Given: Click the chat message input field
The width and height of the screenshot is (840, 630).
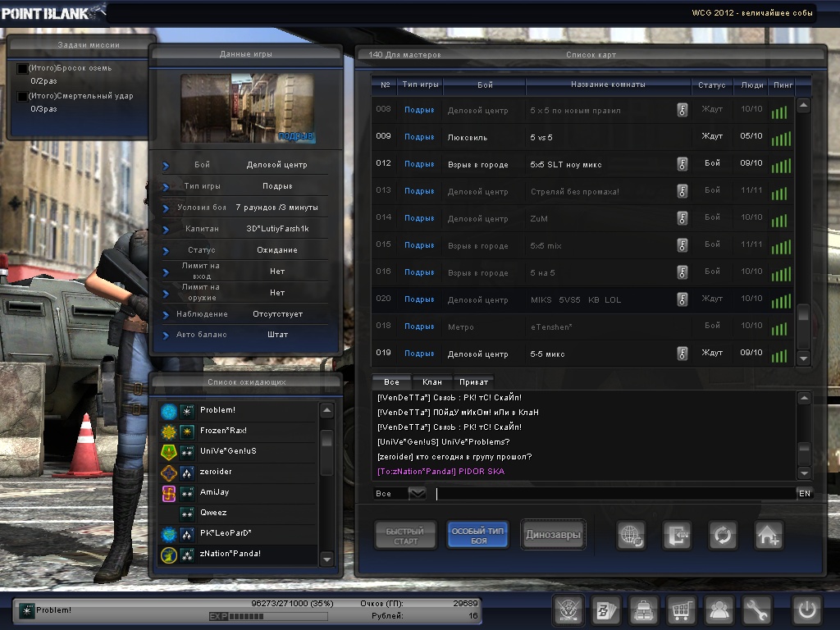Looking at the screenshot, I should pyautogui.click(x=615, y=494).
